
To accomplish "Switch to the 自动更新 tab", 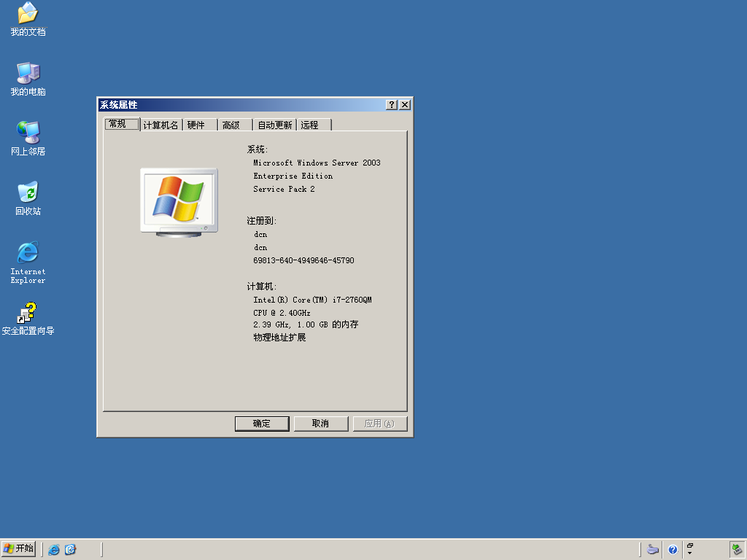I will [275, 125].
